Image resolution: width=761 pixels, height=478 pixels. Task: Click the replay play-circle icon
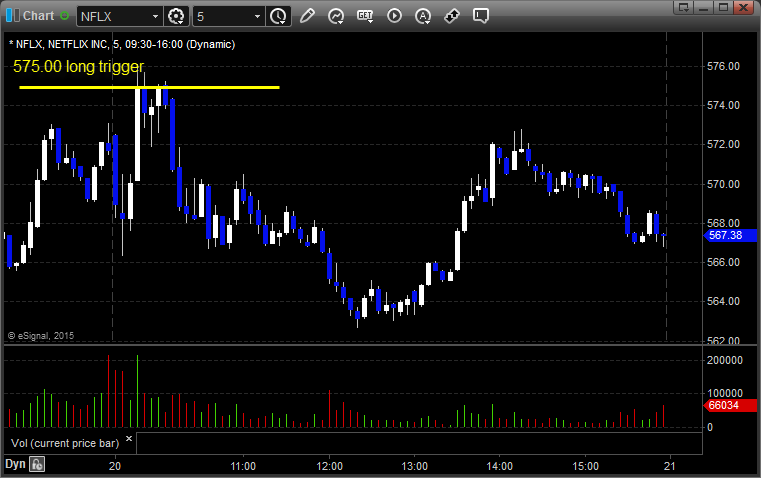click(394, 16)
